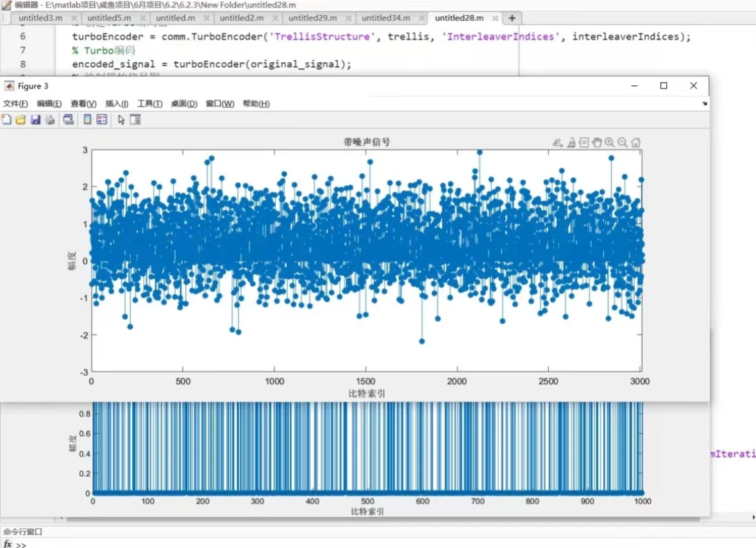Viewport: 756px width, 548px height.
Task: Click the Figure 3 x-axis label 比特索引
Action: point(367,394)
